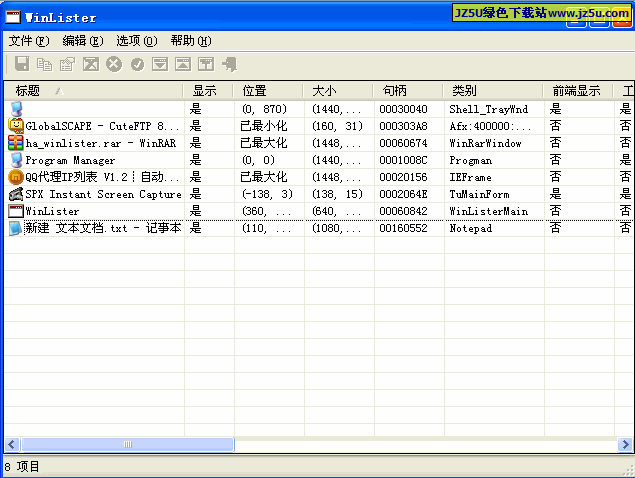The width and height of the screenshot is (635, 478).
Task: Click the handle value 00060674
Action: [x=403, y=143]
